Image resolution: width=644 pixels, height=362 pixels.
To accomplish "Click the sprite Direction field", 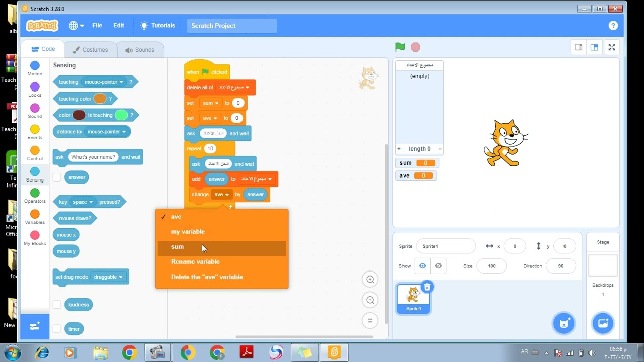I will tap(561, 266).
